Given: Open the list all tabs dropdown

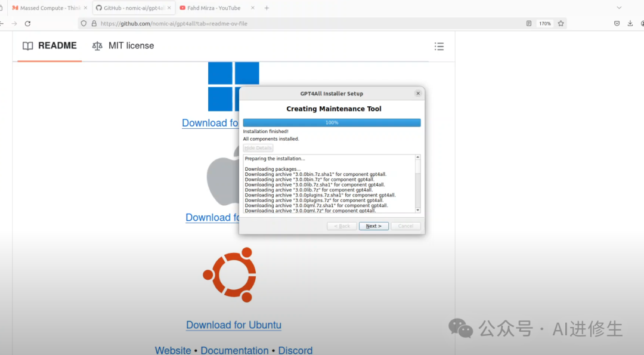Looking at the screenshot, I should click(x=619, y=8).
